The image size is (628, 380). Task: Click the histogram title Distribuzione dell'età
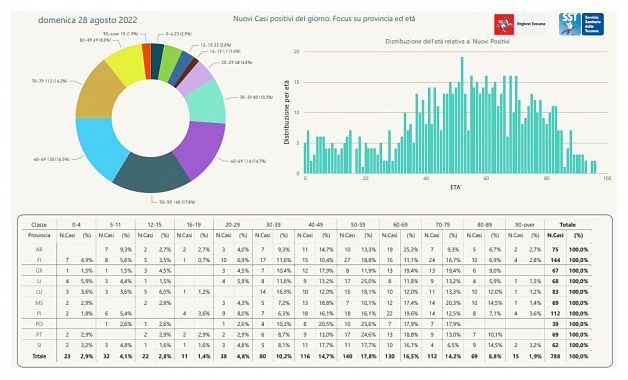[x=447, y=41]
